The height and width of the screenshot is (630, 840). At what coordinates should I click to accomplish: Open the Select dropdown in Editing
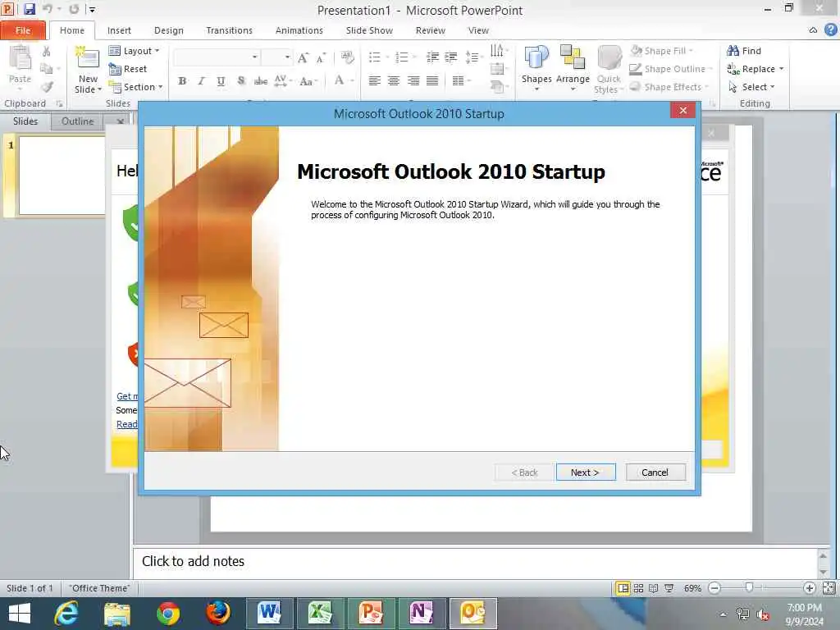751,87
